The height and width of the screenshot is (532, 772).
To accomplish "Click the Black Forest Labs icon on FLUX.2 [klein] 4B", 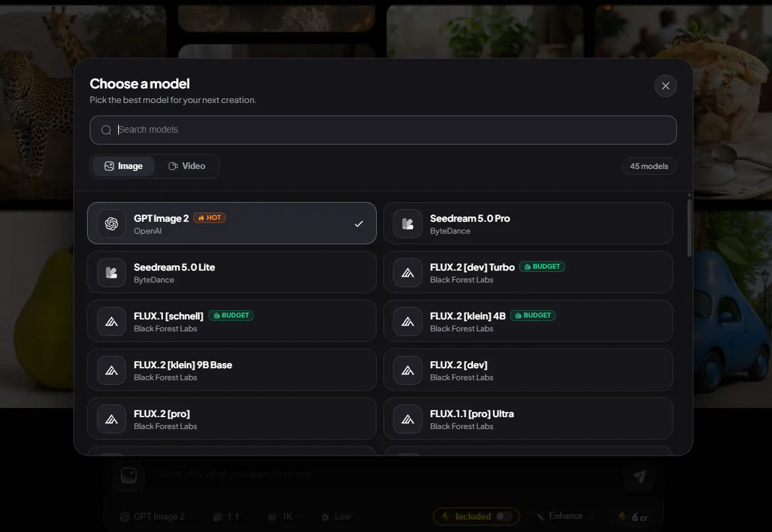I will [408, 321].
